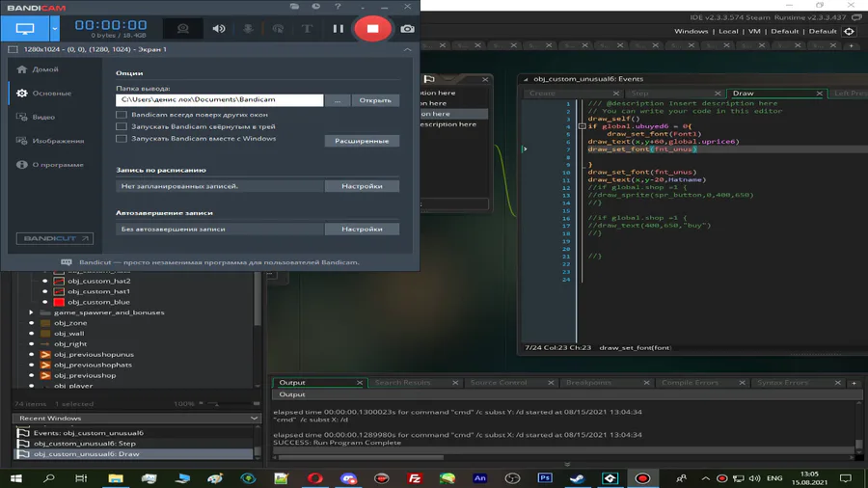Screen dimensions: 868x488
Task: Open auto-complete recording Настройки button
Action: pos(362,229)
